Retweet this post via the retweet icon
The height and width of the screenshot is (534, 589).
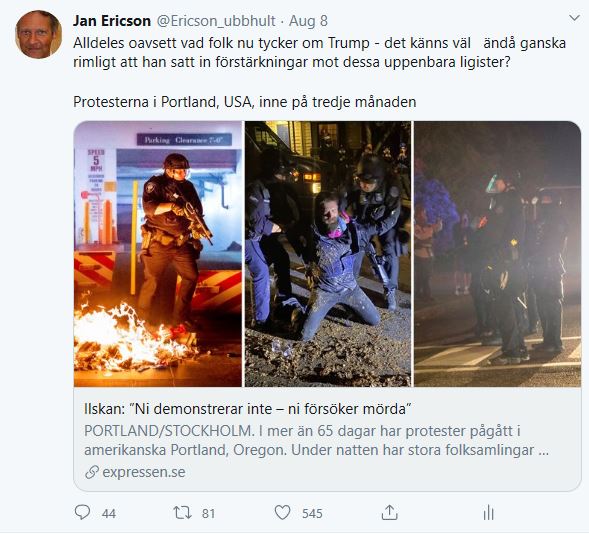(182, 513)
